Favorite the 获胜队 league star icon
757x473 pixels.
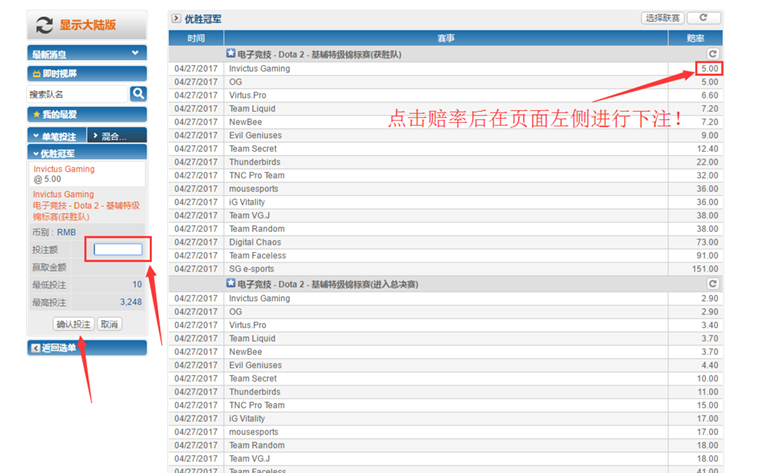[231, 54]
